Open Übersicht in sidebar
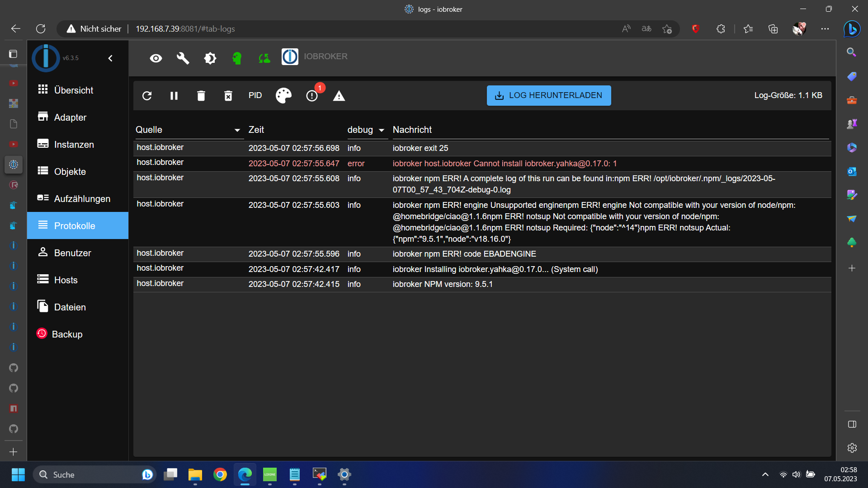Image resolution: width=868 pixels, height=488 pixels. (x=78, y=90)
